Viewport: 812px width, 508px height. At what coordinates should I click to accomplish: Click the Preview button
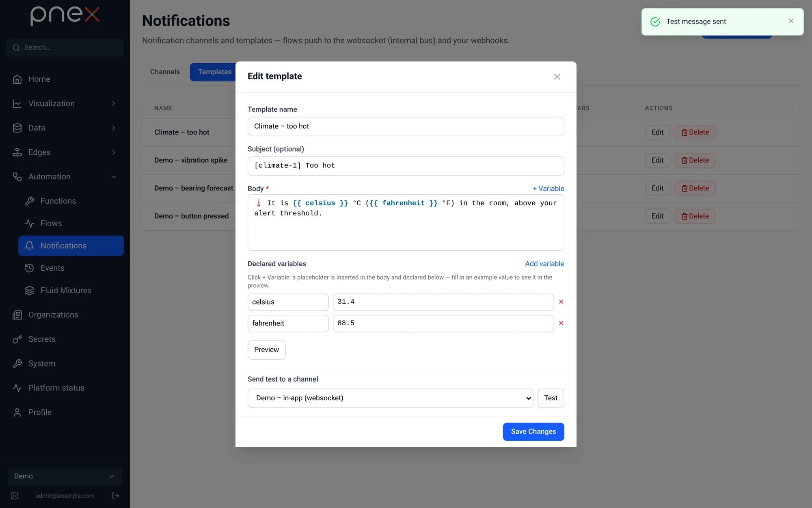[266, 350]
